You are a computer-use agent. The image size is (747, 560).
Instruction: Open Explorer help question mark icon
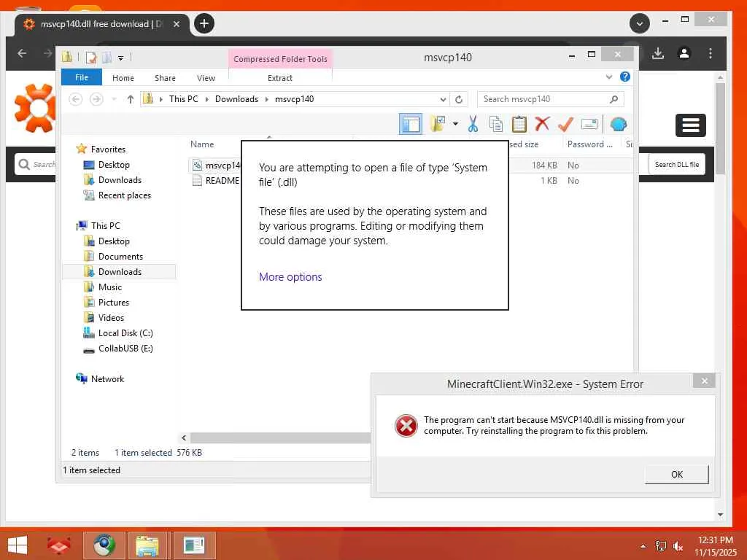625,77
